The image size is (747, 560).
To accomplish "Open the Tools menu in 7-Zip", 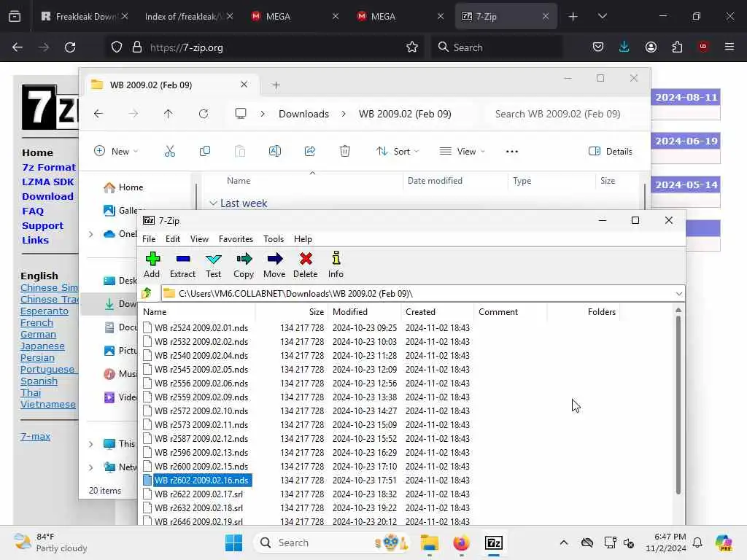I will click(274, 239).
